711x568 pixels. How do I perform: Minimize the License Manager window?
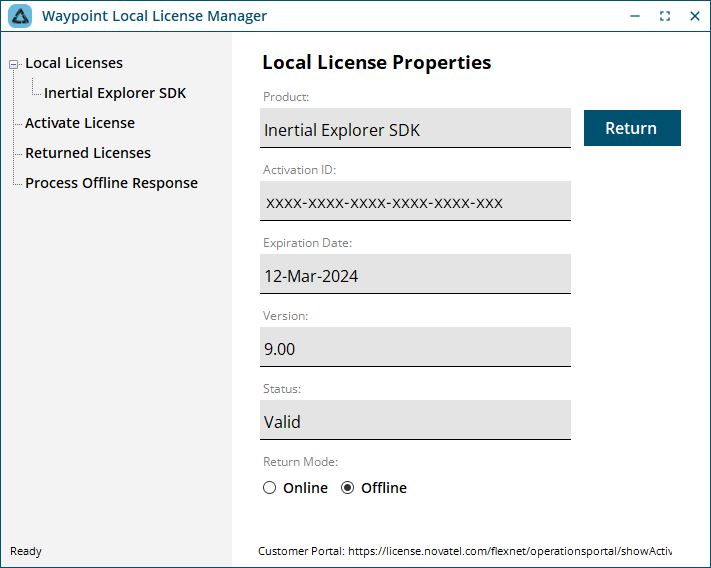click(635, 16)
